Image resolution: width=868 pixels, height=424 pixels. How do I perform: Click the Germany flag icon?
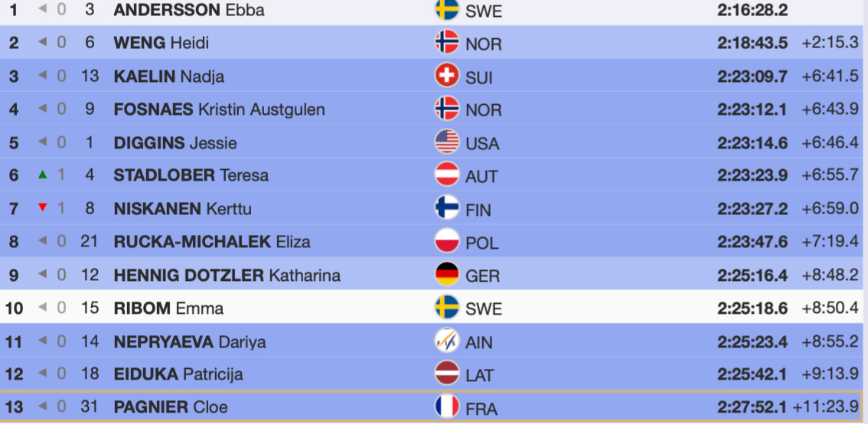pyautogui.click(x=447, y=275)
